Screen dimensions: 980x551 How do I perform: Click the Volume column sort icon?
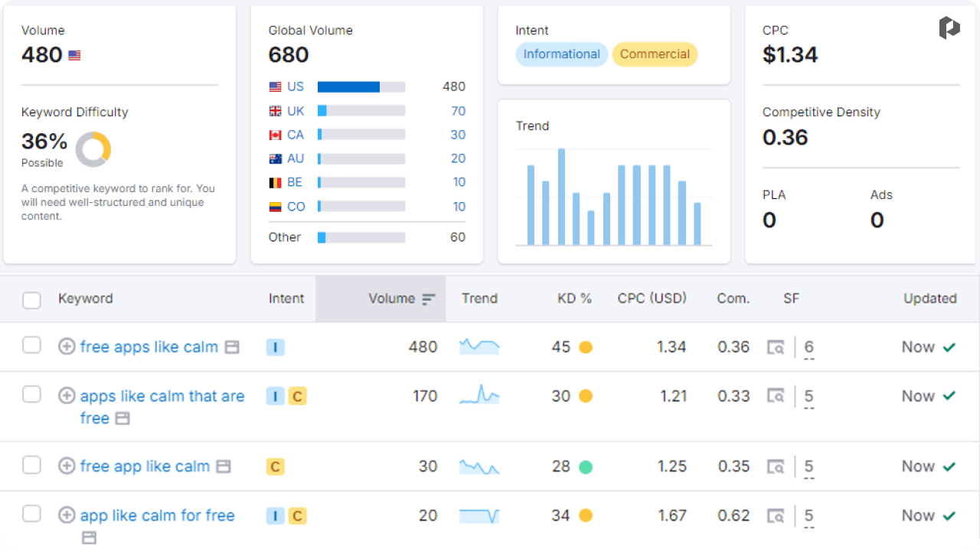[x=429, y=299]
